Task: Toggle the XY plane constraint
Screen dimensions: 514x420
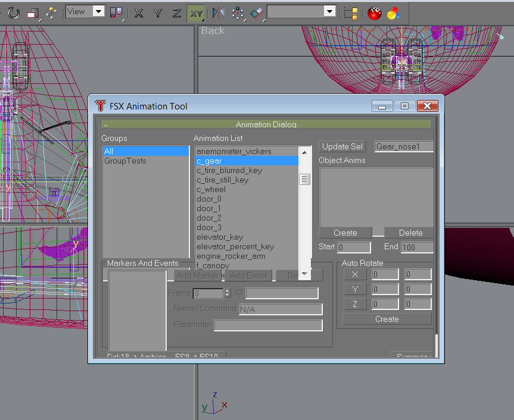Action: click(x=196, y=12)
